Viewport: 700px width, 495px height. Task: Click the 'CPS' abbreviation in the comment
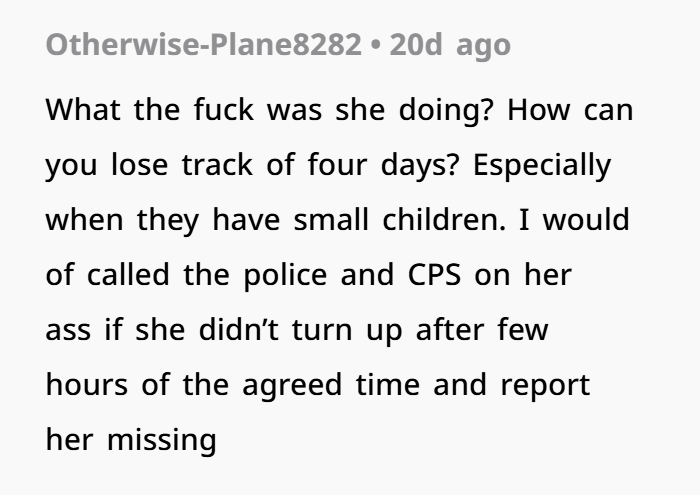[434, 275]
